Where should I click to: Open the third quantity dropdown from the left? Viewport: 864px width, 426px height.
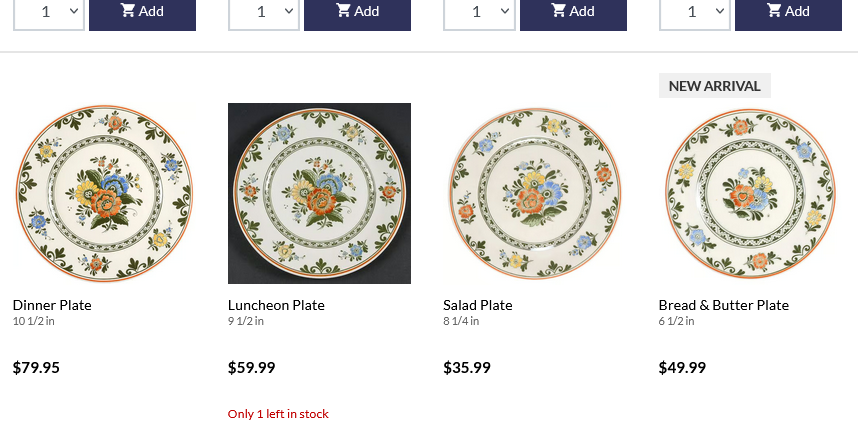[478, 12]
